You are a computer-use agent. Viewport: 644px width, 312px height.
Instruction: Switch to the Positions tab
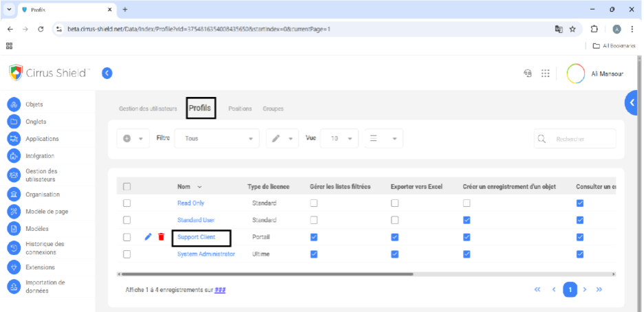[240, 109]
